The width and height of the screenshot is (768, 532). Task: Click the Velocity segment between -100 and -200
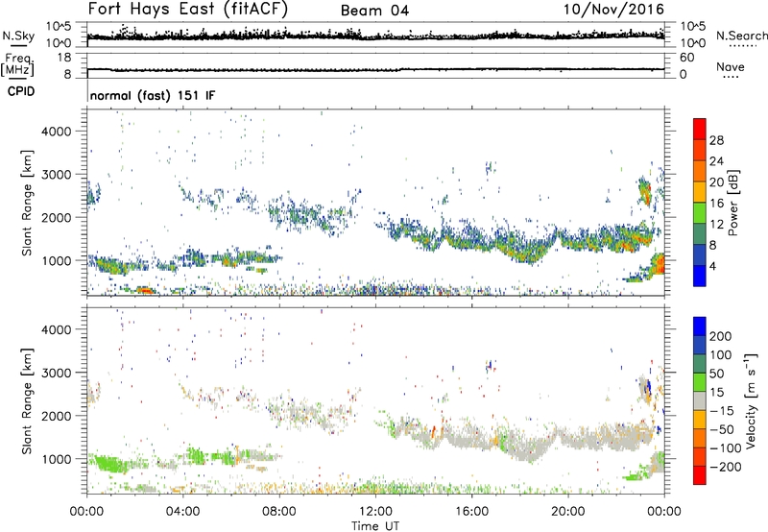700,456
